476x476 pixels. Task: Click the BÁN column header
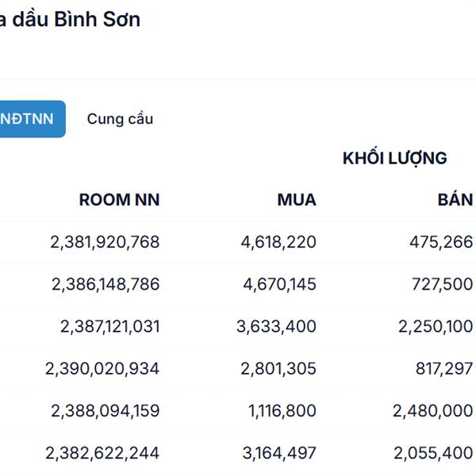pos(455,200)
